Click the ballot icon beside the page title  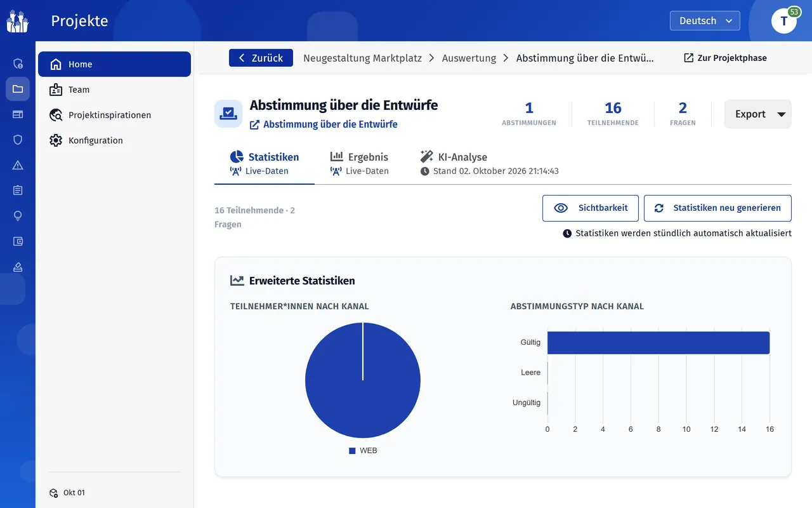click(228, 114)
